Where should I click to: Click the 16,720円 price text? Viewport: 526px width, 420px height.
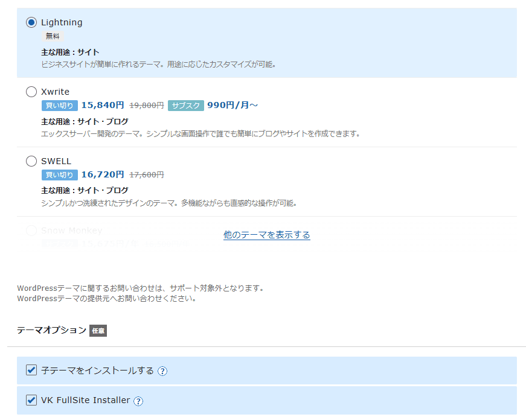[x=103, y=174]
